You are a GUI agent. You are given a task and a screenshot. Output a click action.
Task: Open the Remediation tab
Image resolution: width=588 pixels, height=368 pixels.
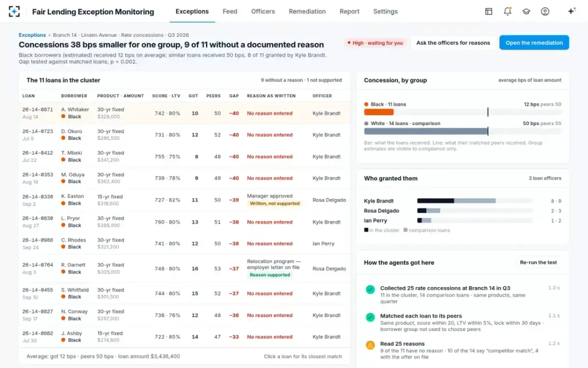pos(307,11)
